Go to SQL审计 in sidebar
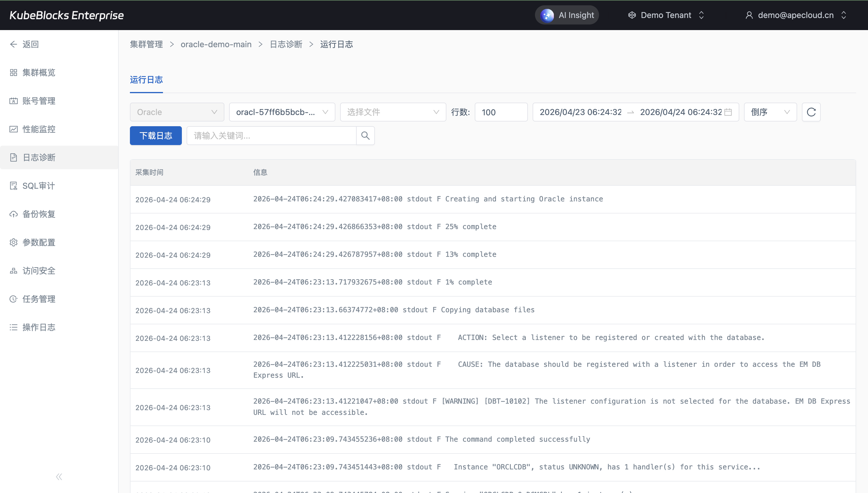 pos(38,186)
